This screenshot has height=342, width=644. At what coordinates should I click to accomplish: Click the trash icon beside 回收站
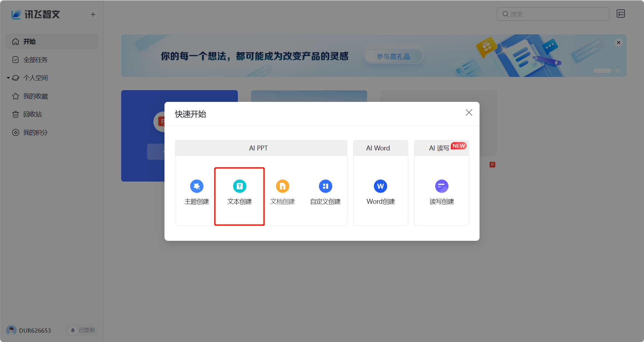click(x=16, y=114)
